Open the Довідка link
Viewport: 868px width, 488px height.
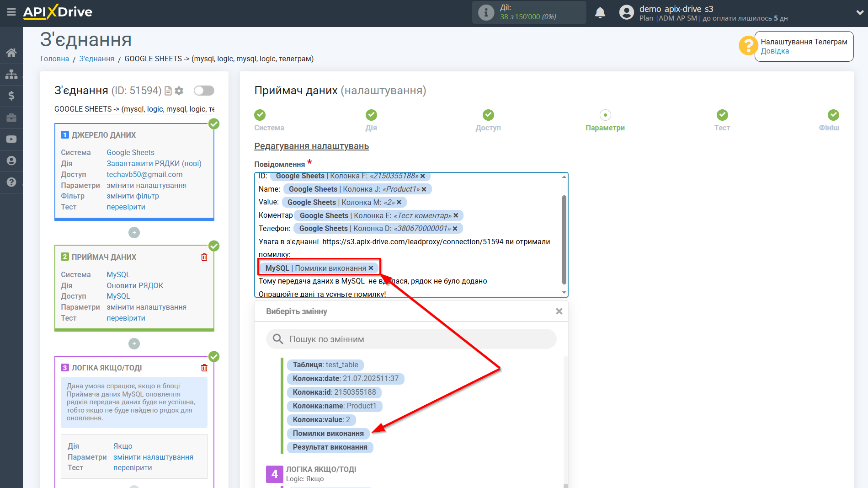point(775,51)
